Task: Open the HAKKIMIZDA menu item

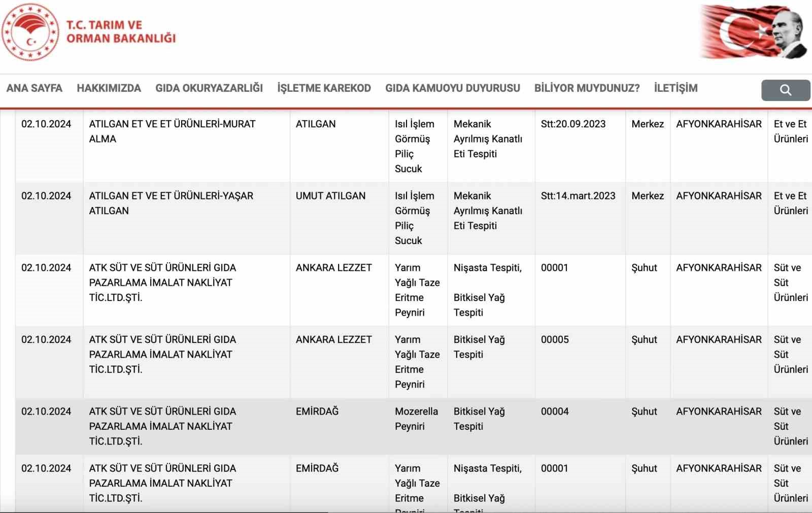Action: [x=109, y=88]
